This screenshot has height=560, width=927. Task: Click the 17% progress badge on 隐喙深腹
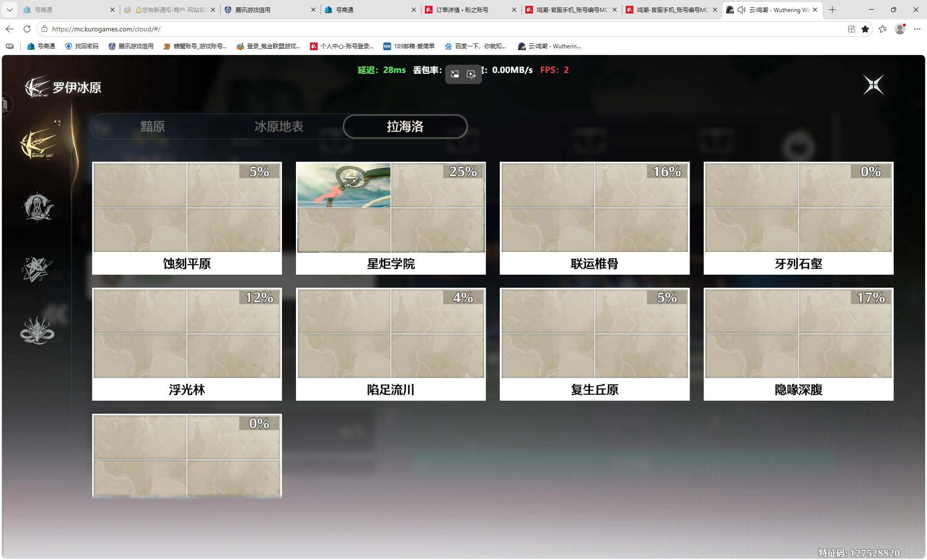click(871, 297)
